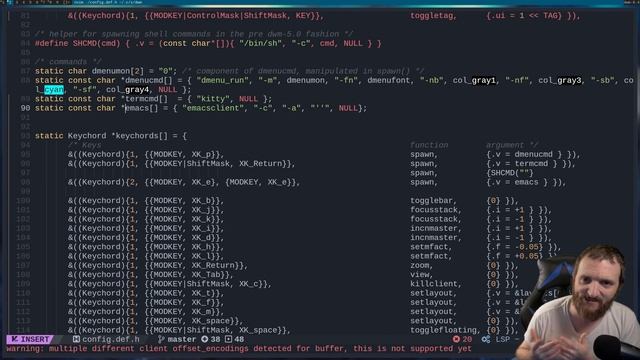
Task: Click col_gray1 in dmenucmd line
Action: (474, 80)
